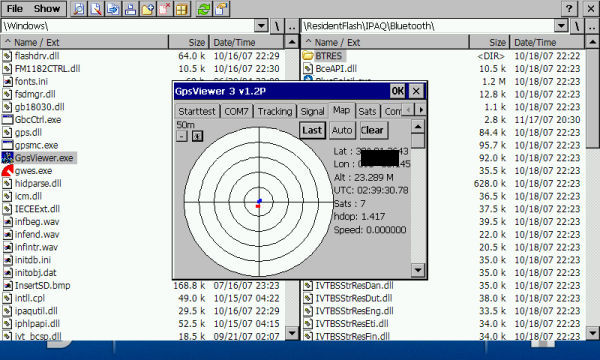
Task: Open the \Windows\ path dropdown
Action: pyautogui.click(x=261, y=26)
